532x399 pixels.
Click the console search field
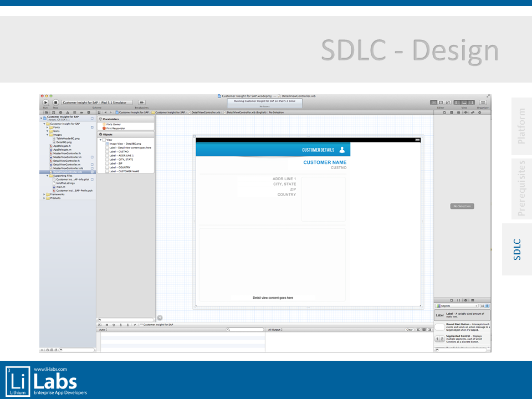(244, 330)
